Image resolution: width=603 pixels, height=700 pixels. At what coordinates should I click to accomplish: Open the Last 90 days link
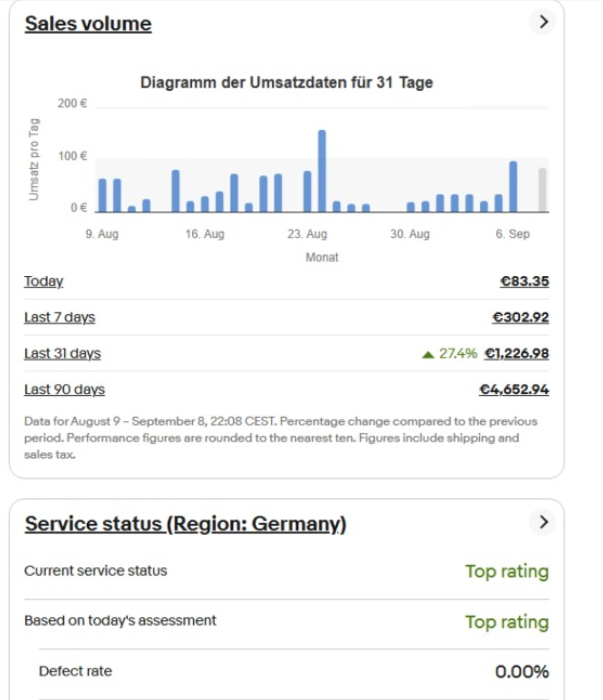tap(64, 389)
